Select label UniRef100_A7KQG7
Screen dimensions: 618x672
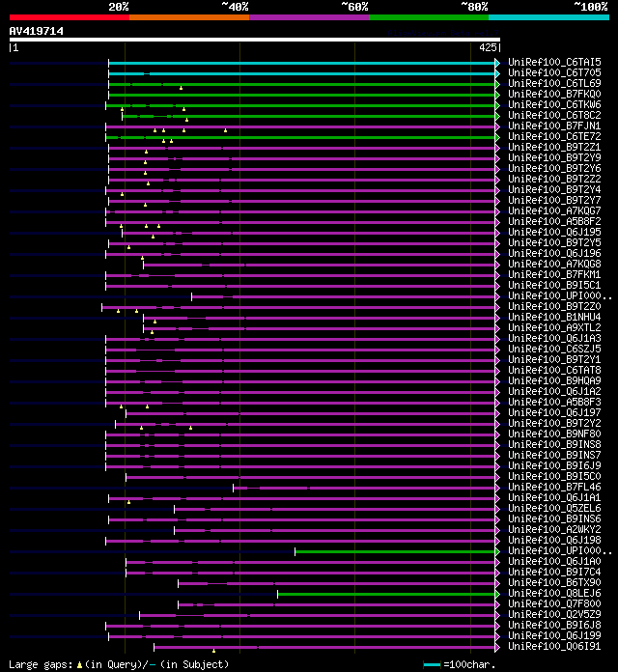tap(554, 210)
